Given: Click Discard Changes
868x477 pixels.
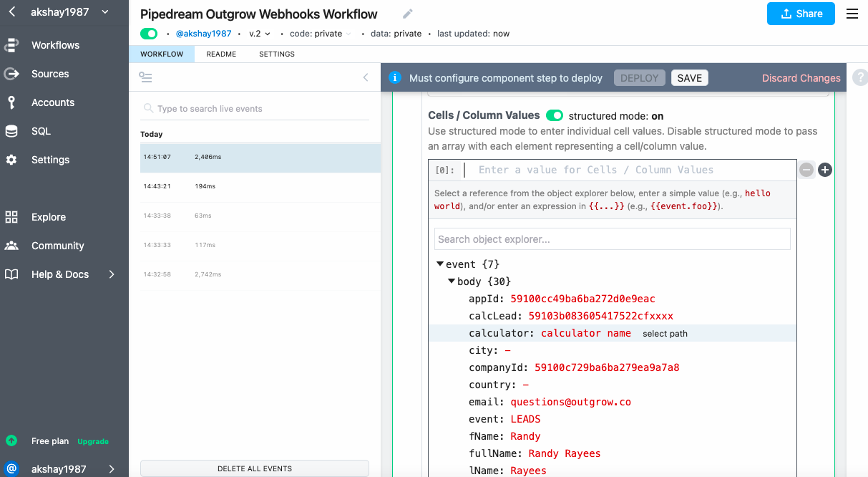Looking at the screenshot, I should click(x=801, y=78).
